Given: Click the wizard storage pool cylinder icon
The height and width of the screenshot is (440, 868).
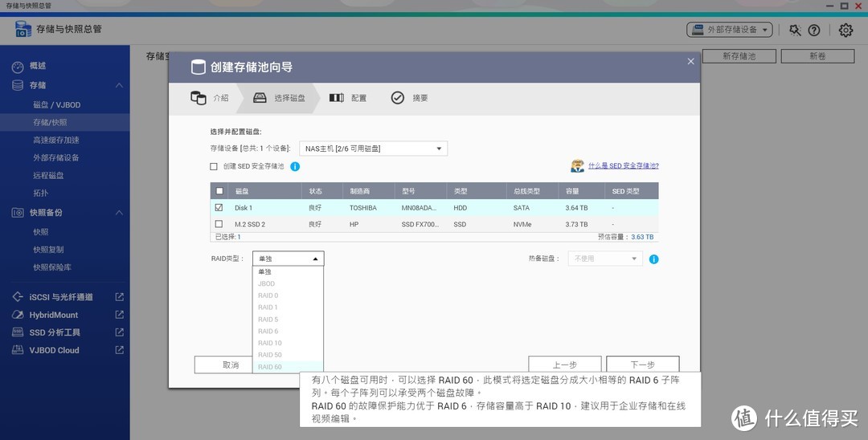Looking at the screenshot, I should 198,67.
